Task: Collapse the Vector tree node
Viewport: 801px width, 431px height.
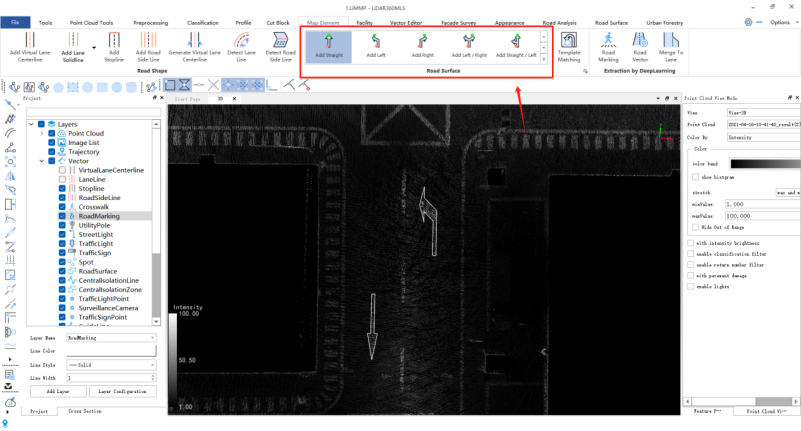Action: (x=42, y=161)
